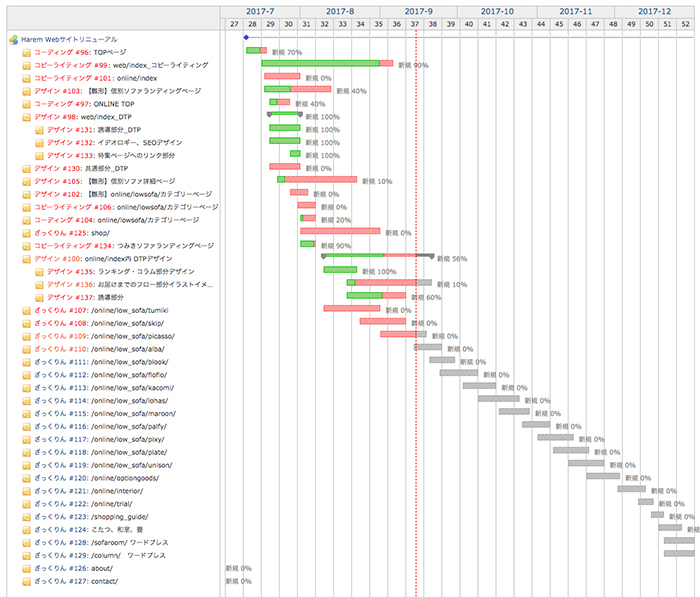Click week 37 in the timeline header
Viewport: 700px width, 597px height.
coord(415,24)
